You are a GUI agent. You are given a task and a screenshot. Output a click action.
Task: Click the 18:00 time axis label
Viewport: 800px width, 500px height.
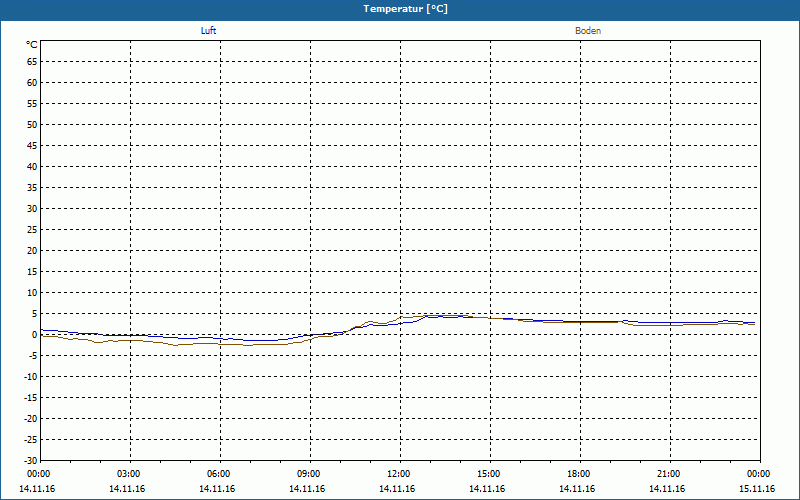coord(579,474)
